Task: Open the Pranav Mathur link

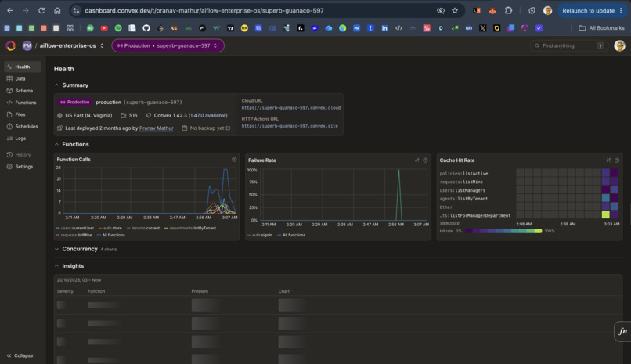Action: tap(156, 128)
